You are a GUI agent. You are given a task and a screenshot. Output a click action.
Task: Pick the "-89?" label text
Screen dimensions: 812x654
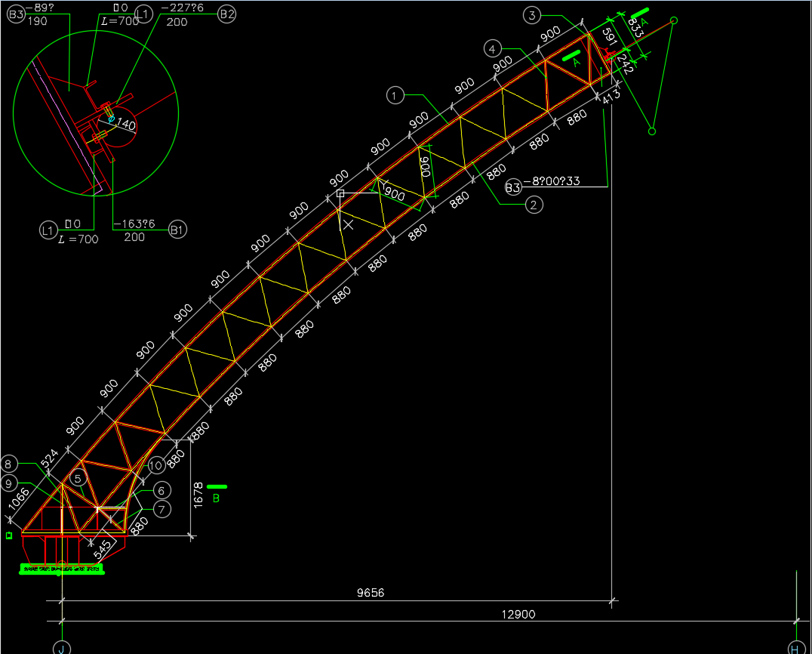tap(39, 8)
